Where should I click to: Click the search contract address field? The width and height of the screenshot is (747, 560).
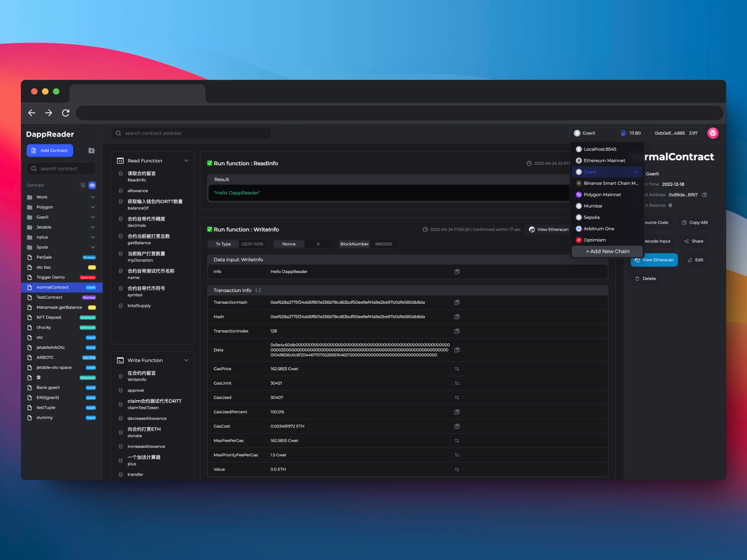click(x=191, y=133)
